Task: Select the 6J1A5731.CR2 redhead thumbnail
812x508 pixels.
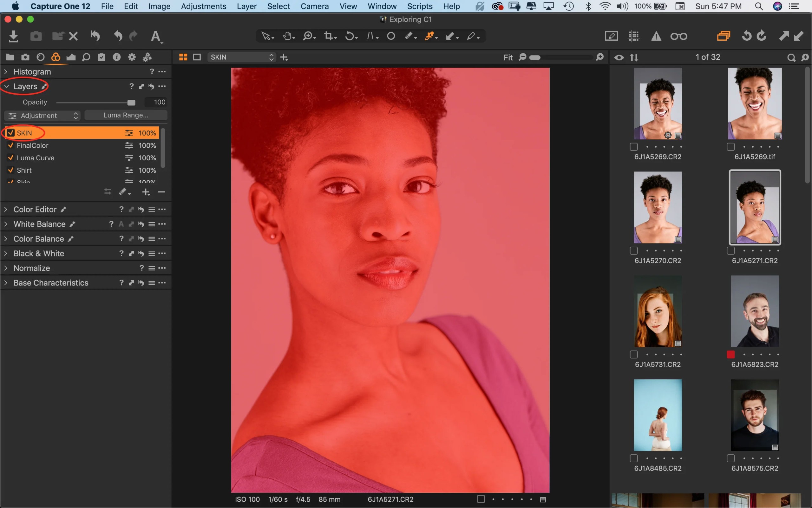Action: point(658,311)
